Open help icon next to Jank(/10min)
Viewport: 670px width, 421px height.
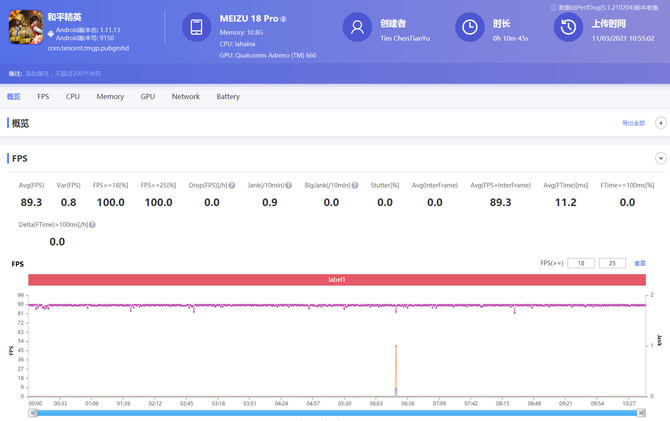pos(288,185)
